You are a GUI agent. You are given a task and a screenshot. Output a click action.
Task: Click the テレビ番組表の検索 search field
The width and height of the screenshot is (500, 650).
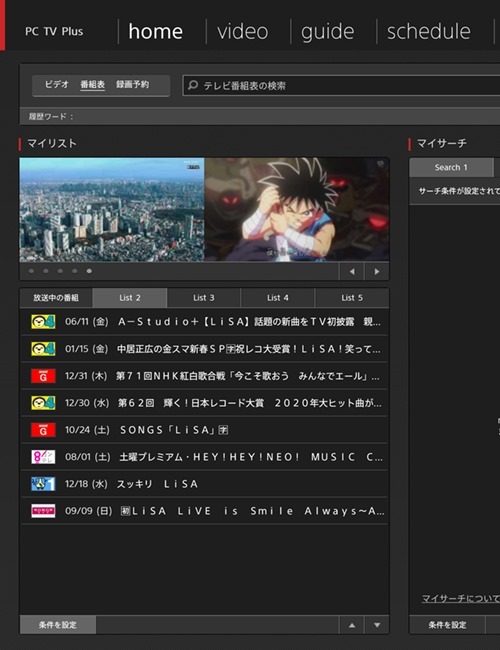coord(342,86)
